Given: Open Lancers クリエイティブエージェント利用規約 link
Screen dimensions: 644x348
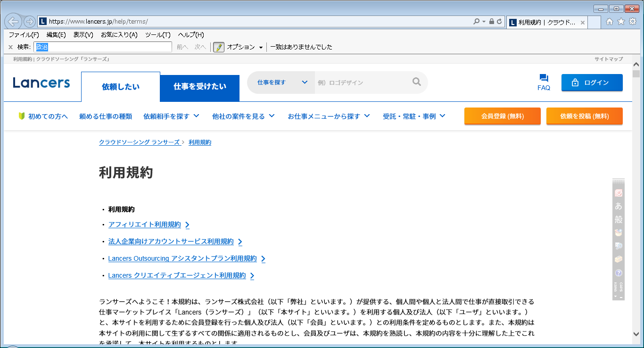Looking at the screenshot, I should [177, 275].
